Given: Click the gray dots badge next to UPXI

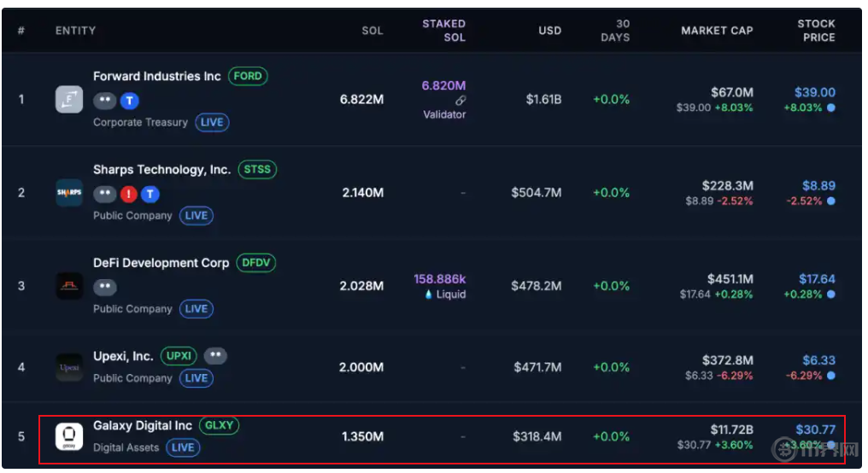Looking at the screenshot, I should [x=215, y=355].
